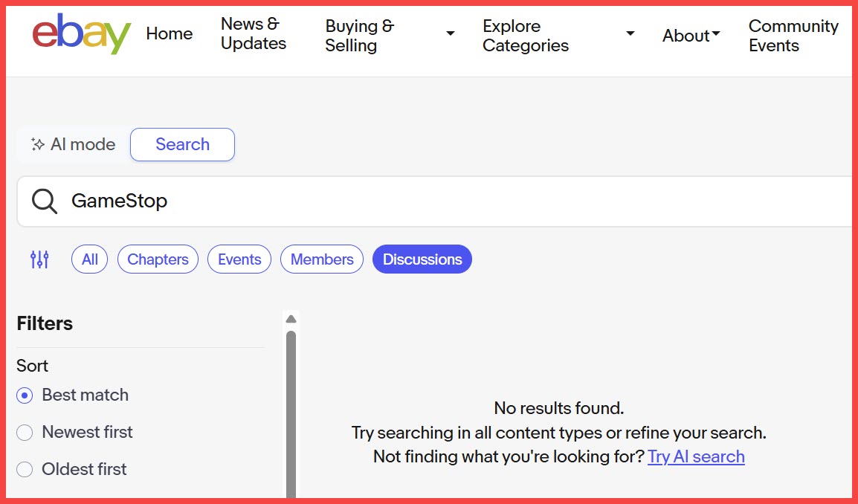
Task: Switch to the All filter tab
Action: [90, 259]
